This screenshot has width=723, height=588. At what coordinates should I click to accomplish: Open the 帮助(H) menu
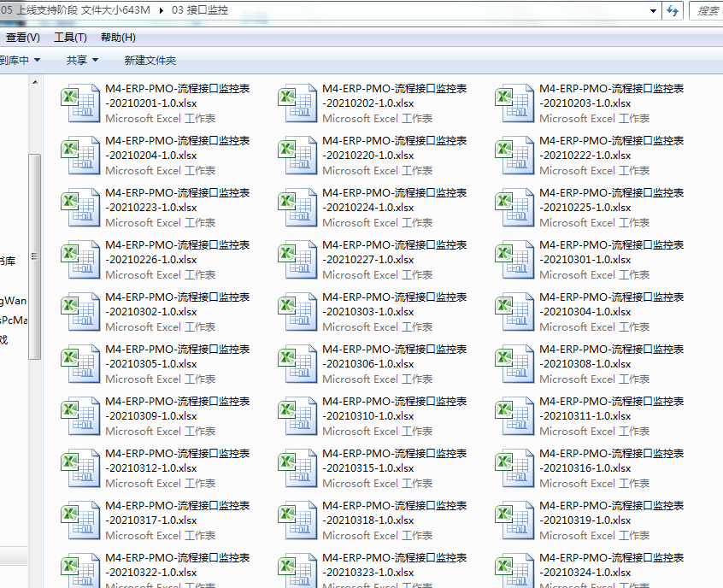point(118,38)
